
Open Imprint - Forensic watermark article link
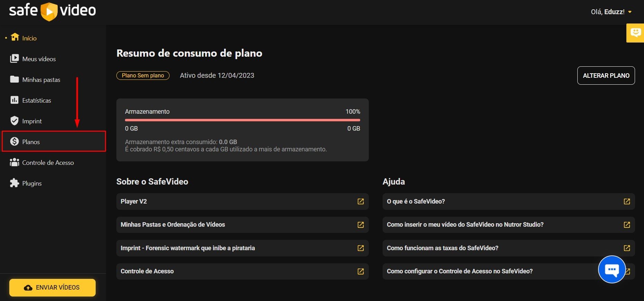tap(188, 248)
